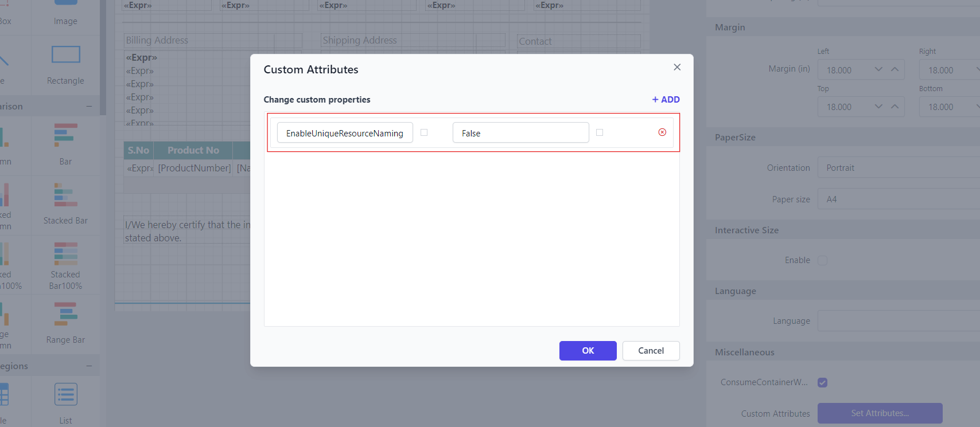Decrease the Left margin value
Screen dimensions: 980x427
click(878, 69)
